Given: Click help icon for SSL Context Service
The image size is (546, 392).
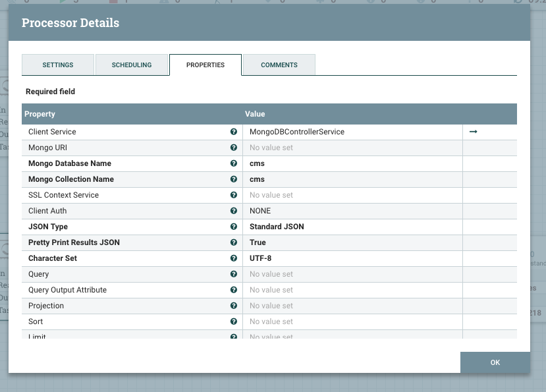Looking at the screenshot, I should (x=234, y=195).
